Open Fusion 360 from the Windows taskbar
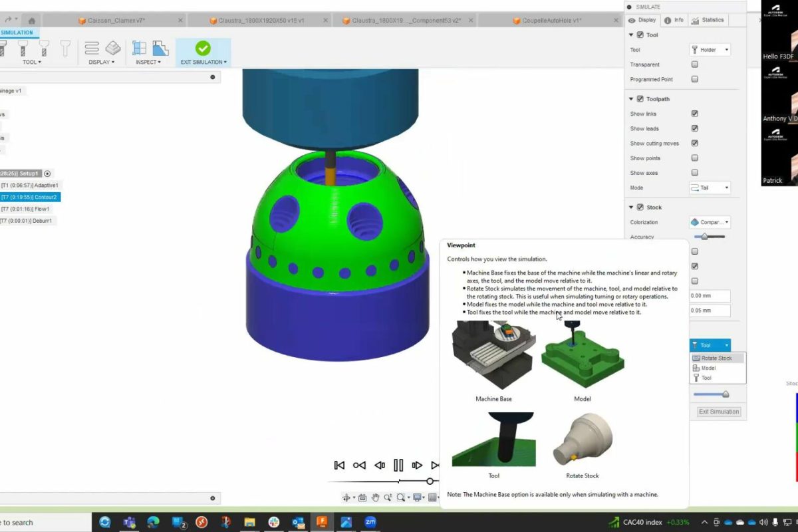This screenshot has height=532, width=798. click(322, 522)
